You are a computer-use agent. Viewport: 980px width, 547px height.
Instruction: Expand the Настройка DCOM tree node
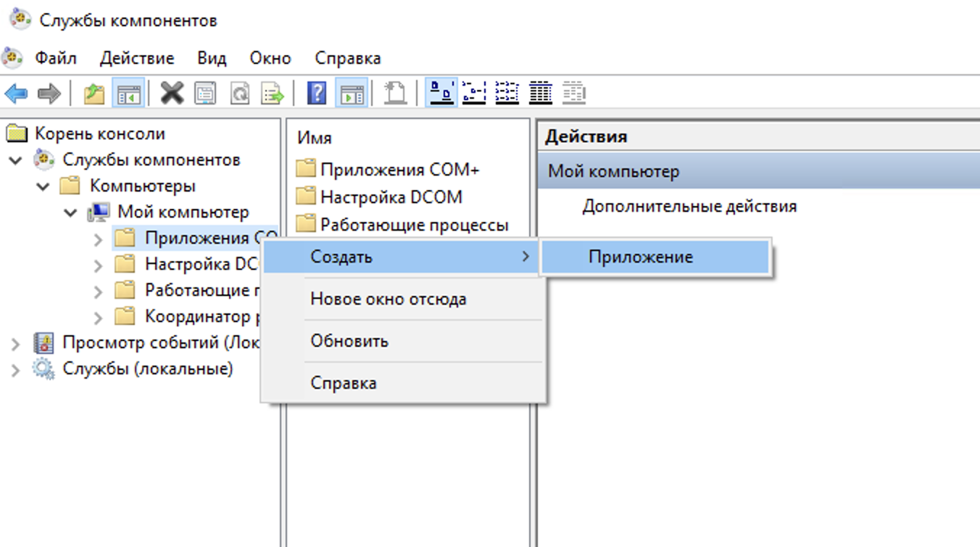pyautogui.click(x=99, y=265)
